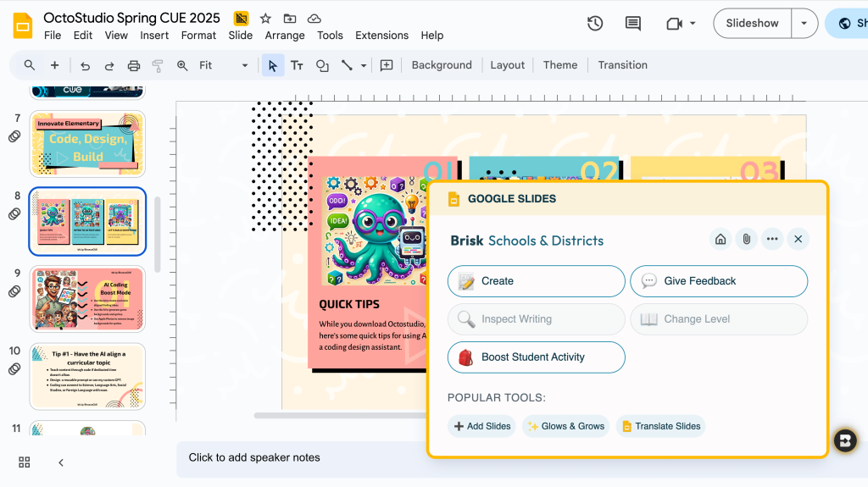868x487 pixels.
Task: Open the Extensions menu
Action: point(381,36)
